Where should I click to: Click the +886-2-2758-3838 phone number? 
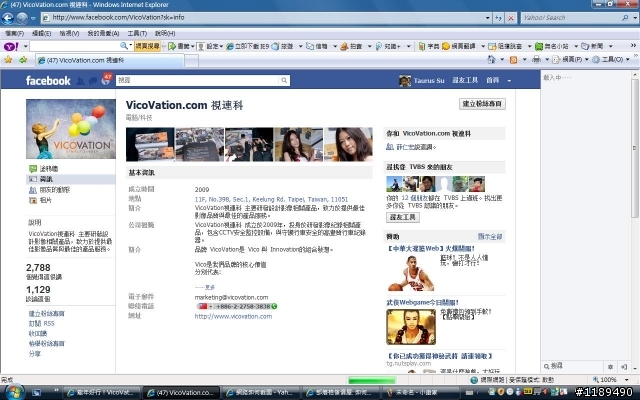(243, 307)
